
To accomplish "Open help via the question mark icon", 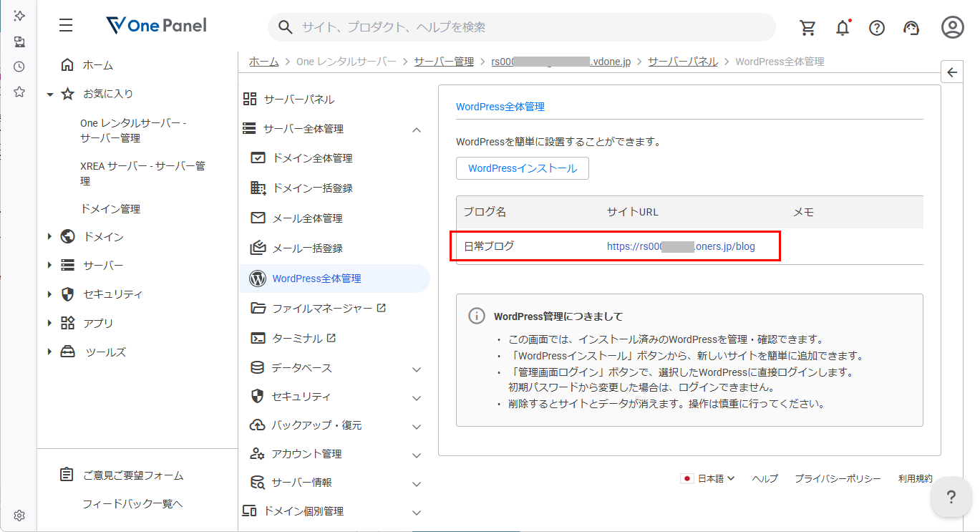I will (x=877, y=27).
